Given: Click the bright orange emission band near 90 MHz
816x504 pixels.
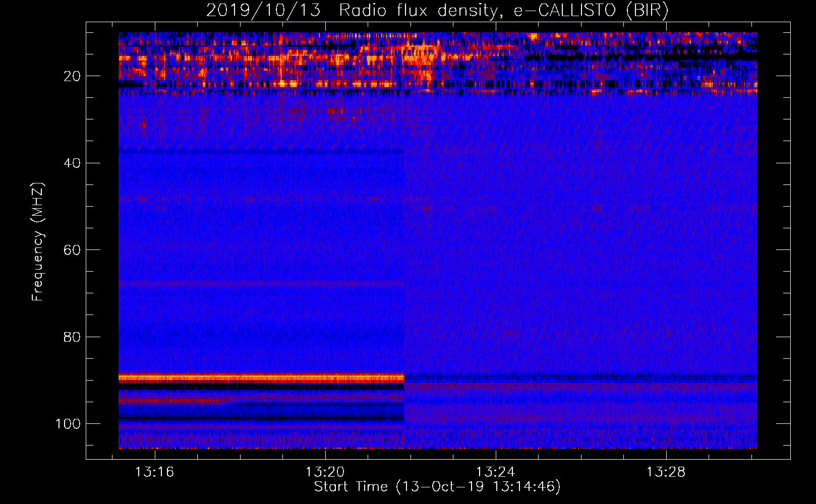Looking at the screenshot, I should point(261,378).
